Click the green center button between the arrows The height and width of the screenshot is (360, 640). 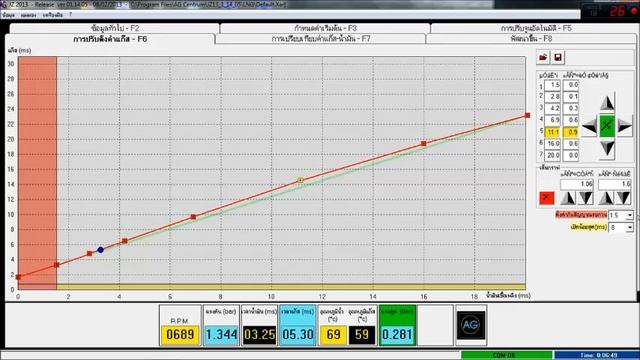click(607, 126)
